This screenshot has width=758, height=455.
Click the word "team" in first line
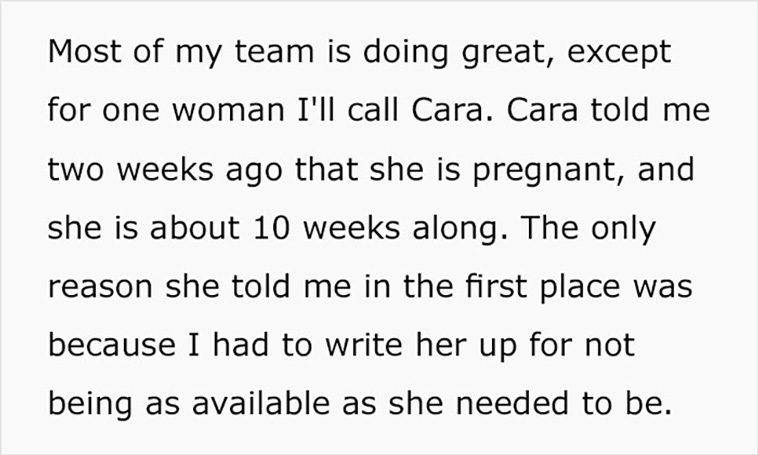pyautogui.click(x=275, y=51)
